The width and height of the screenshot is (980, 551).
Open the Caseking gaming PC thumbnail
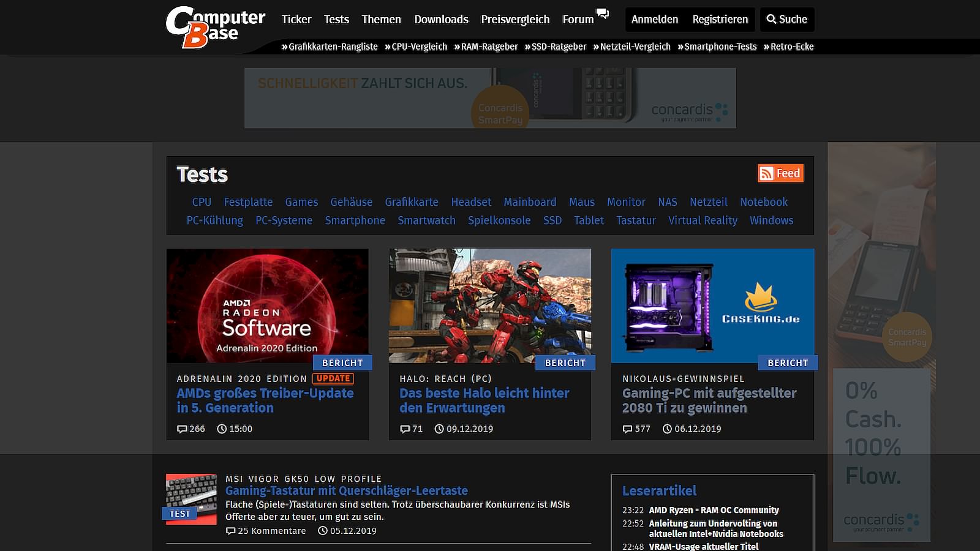pyautogui.click(x=713, y=305)
